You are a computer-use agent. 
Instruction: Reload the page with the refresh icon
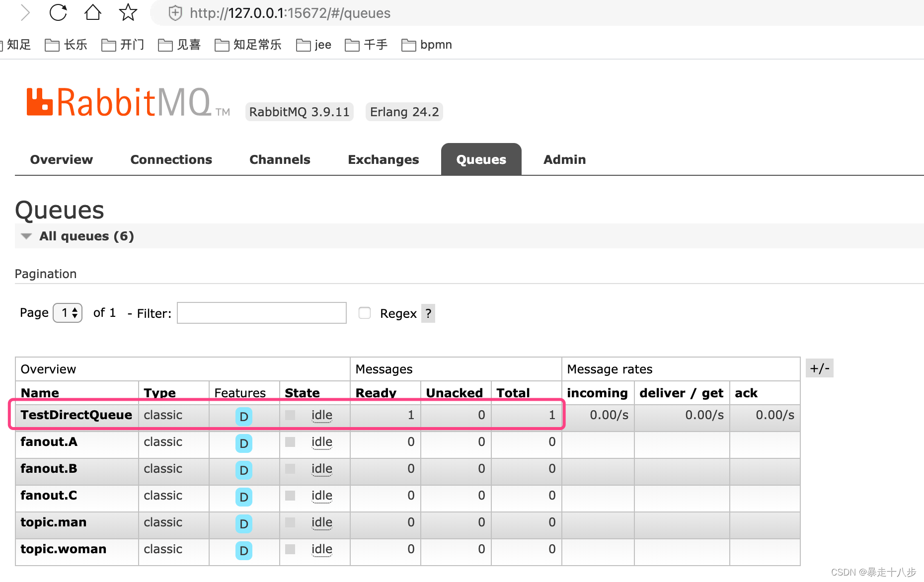coord(58,12)
